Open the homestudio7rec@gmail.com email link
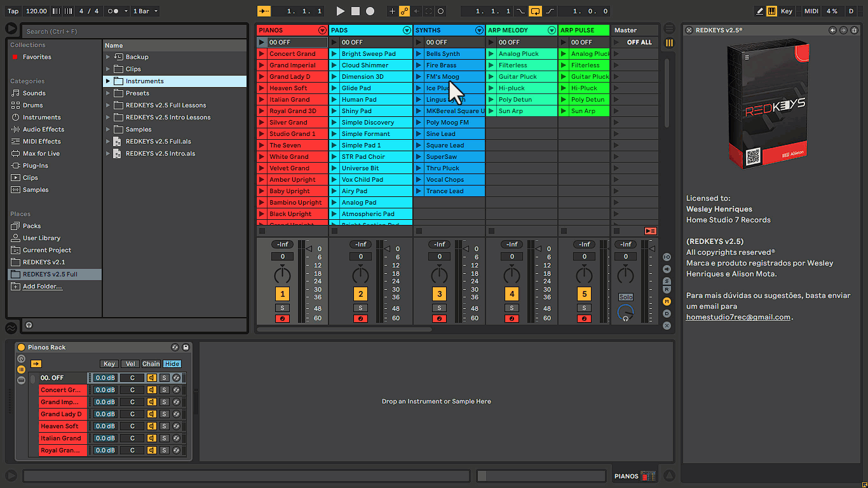Screen dimensions: 868x488 coord(736,316)
